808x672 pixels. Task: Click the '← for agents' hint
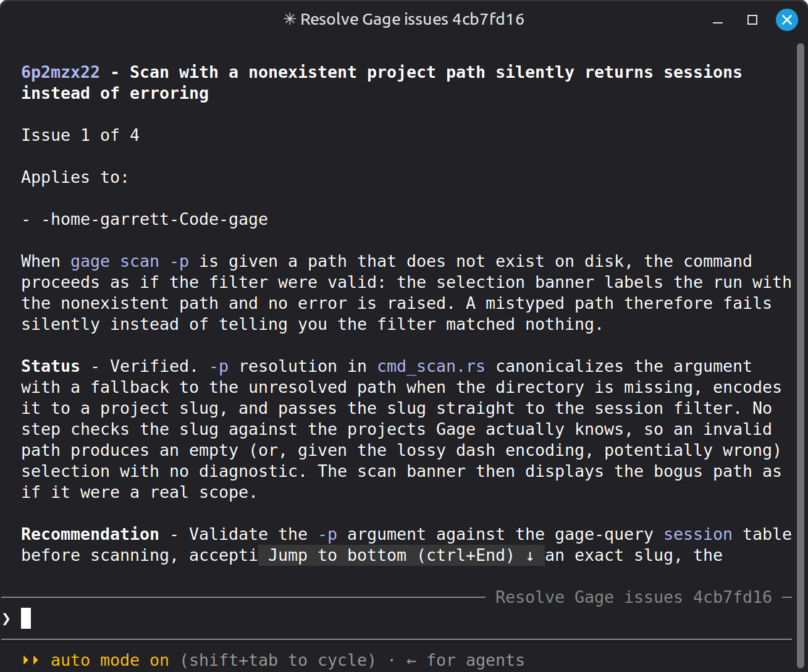[x=465, y=660]
